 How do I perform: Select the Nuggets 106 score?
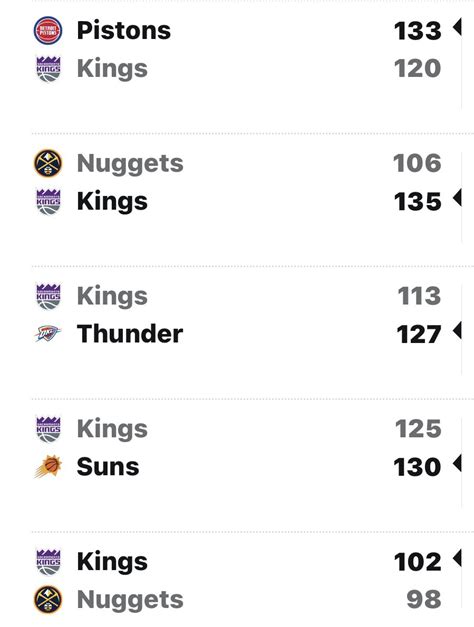pos(417,163)
